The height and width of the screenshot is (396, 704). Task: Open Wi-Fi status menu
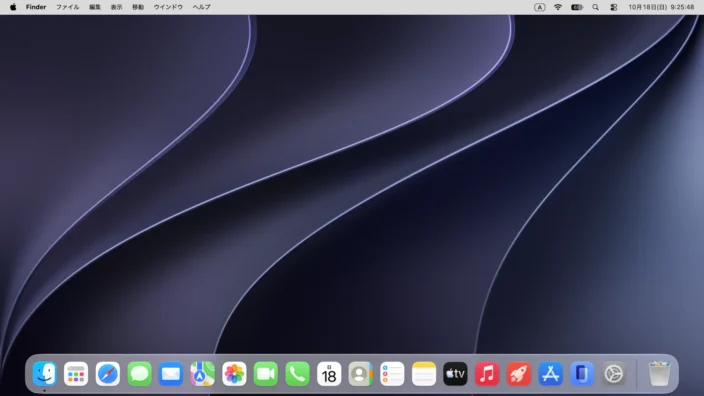558,7
